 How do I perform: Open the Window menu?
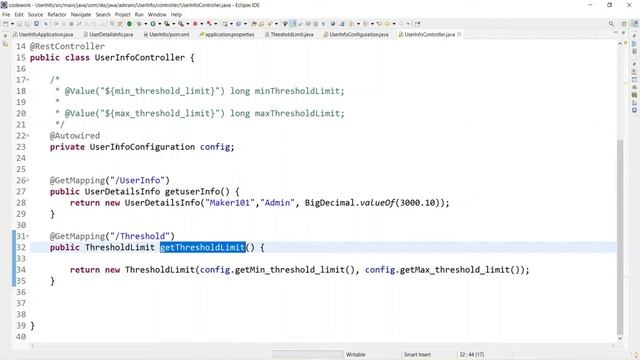pos(157,14)
